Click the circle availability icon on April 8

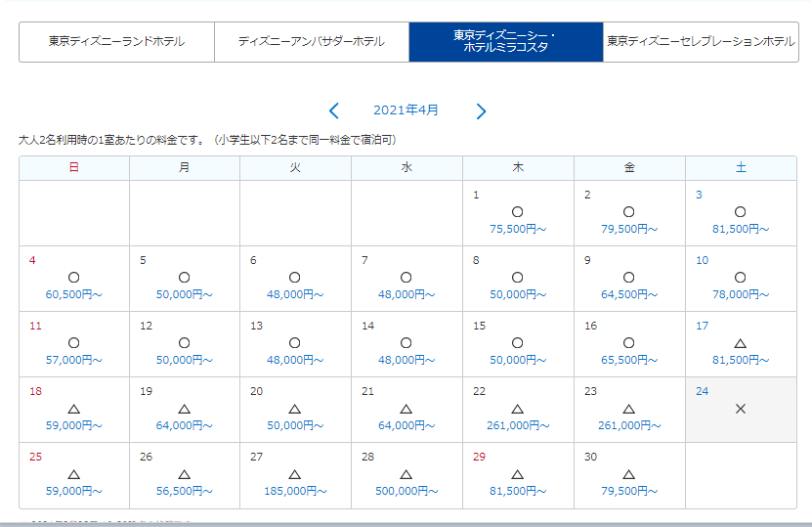click(517, 278)
